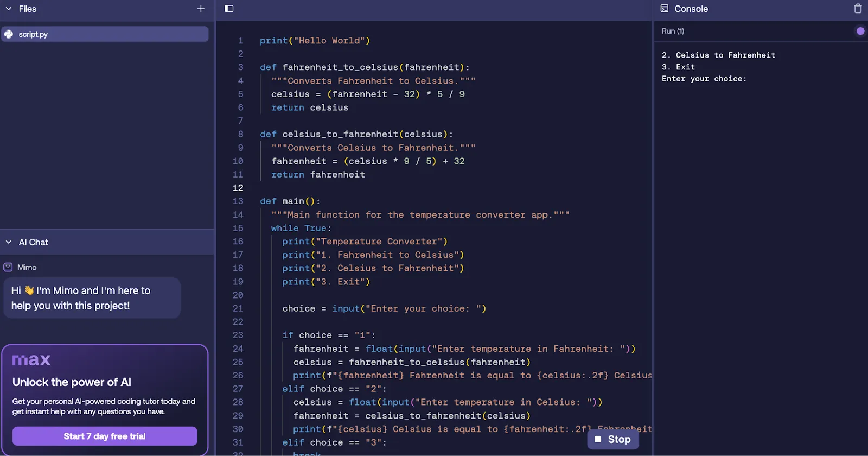Viewport: 868px width, 456px height.
Task: Click the purple running status indicator
Action: [860, 31]
